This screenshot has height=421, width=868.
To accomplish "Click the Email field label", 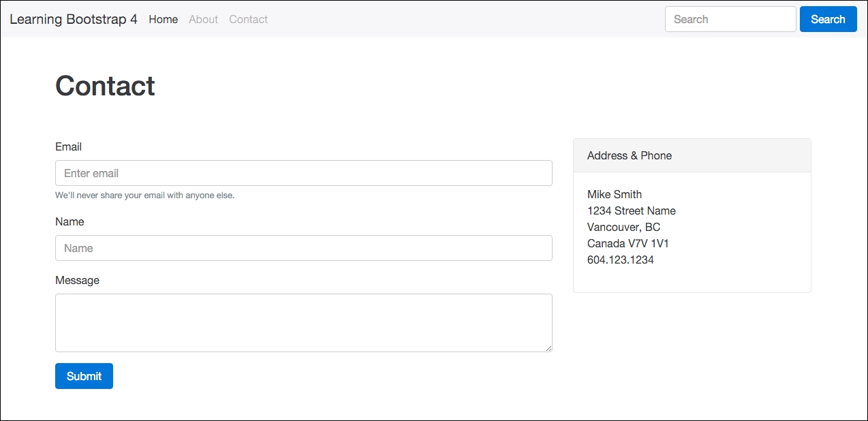I will pyautogui.click(x=68, y=146).
